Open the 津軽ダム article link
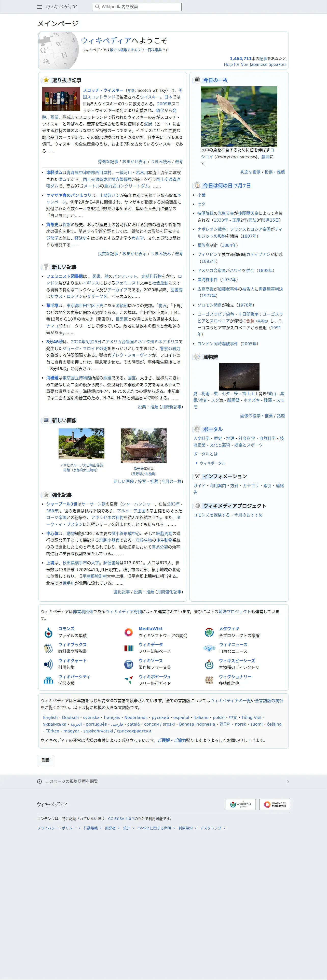Screen dimensions: 327x980 (54, 173)
